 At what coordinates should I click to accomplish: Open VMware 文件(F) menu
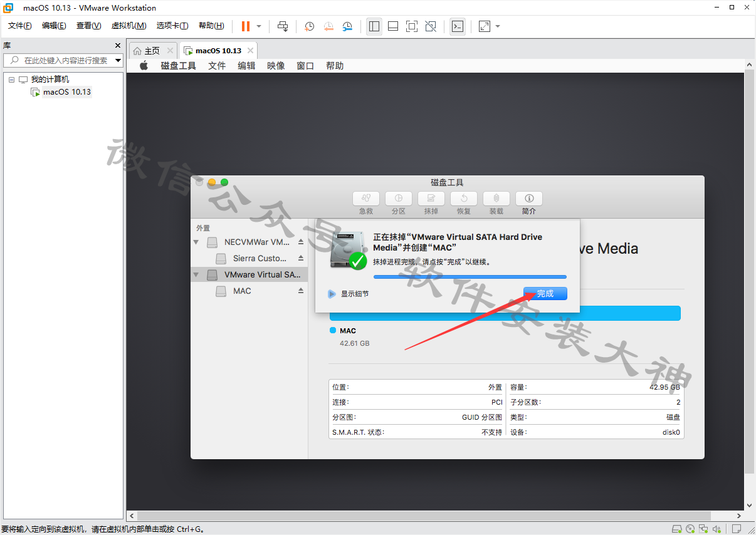20,26
